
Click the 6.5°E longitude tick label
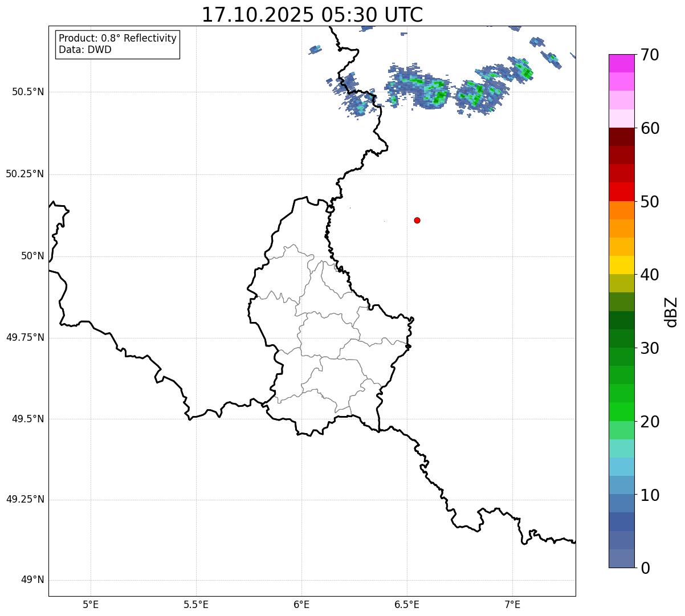click(407, 604)
